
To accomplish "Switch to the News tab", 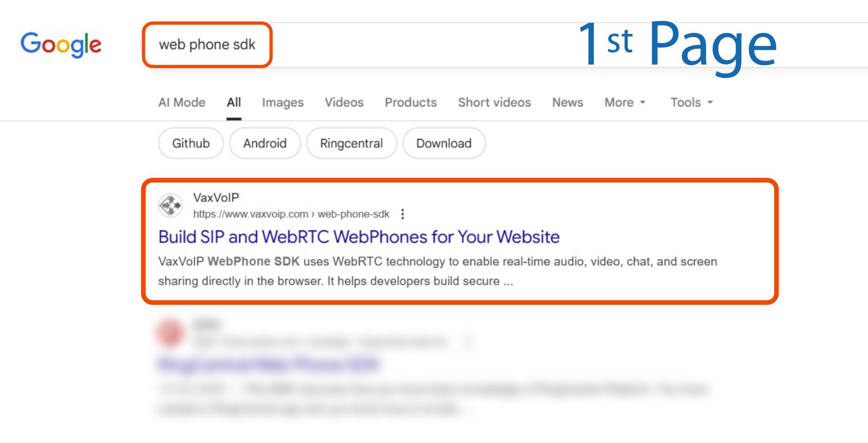I will (567, 103).
